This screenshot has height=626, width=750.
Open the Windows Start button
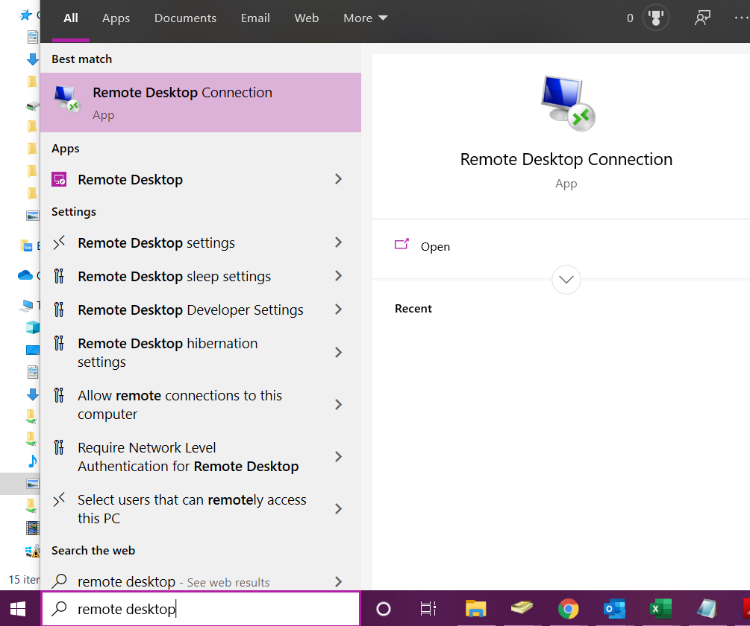click(18, 609)
